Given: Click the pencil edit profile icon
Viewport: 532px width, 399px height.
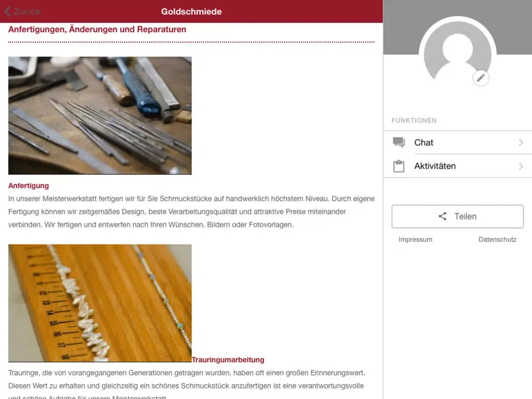Looking at the screenshot, I should (481, 78).
